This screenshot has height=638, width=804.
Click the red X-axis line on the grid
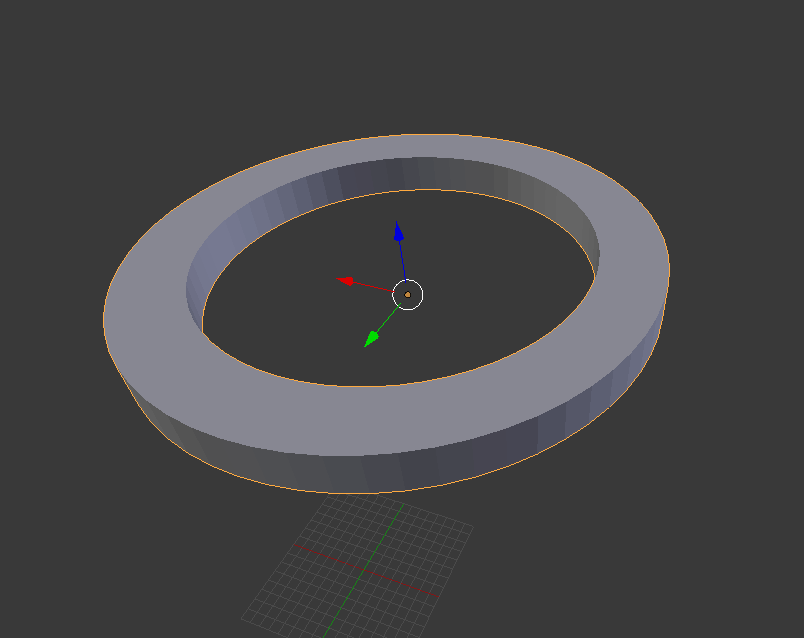[365, 570]
